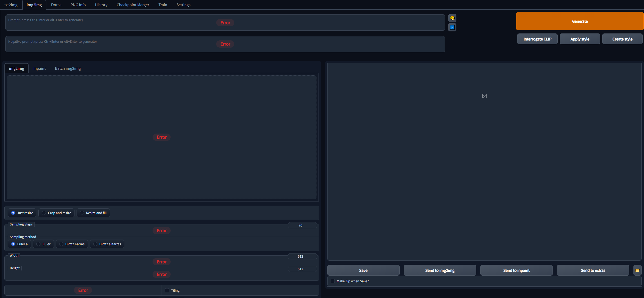The image size is (644, 298).
Task: Open output folder via folder icon
Action: point(637,270)
